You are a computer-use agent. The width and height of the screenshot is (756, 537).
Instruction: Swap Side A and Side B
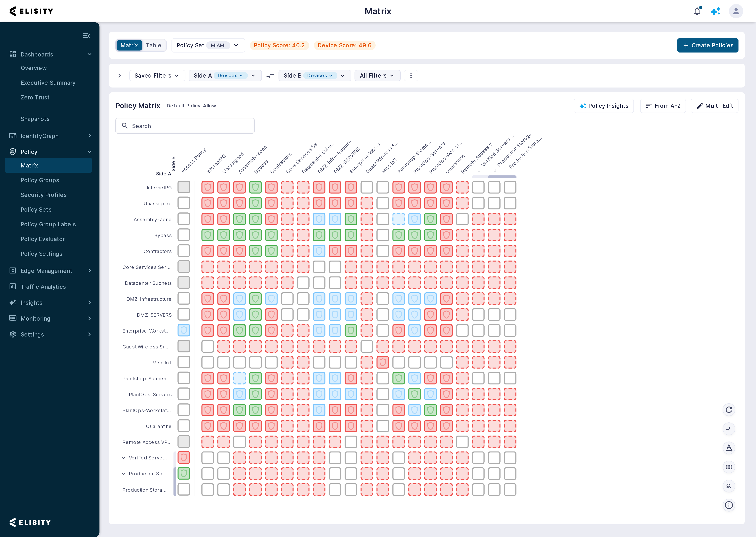click(x=270, y=76)
